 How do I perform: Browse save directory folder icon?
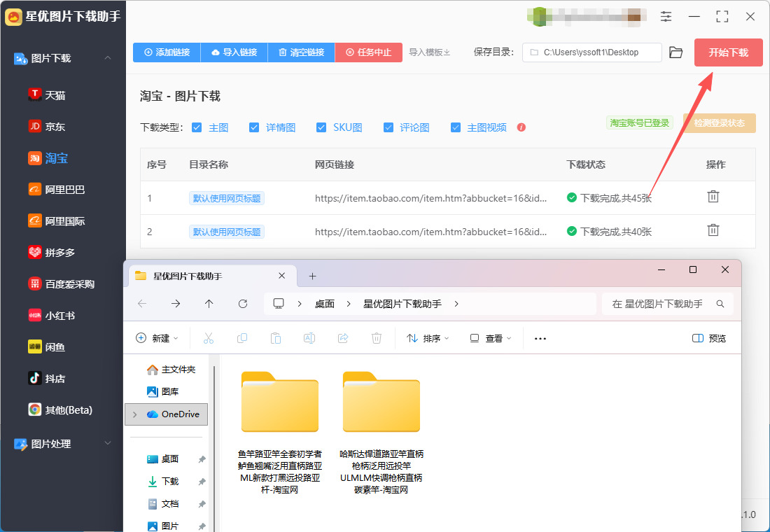pos(675,52)
